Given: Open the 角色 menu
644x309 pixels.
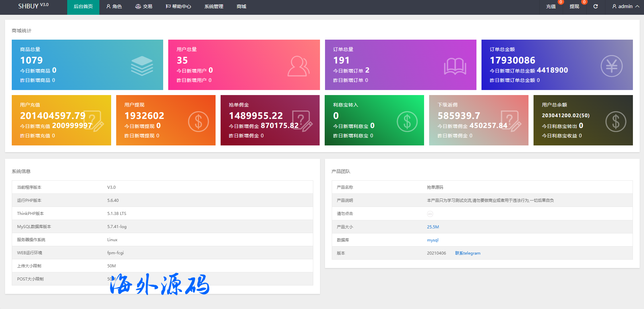Looking at the screenshot, I should coord(114,6).
